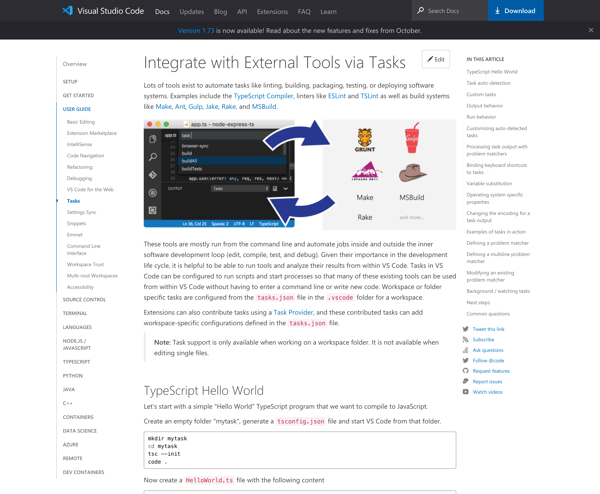
Task: Jump to Custom tasks section
Action: (481, 94)
